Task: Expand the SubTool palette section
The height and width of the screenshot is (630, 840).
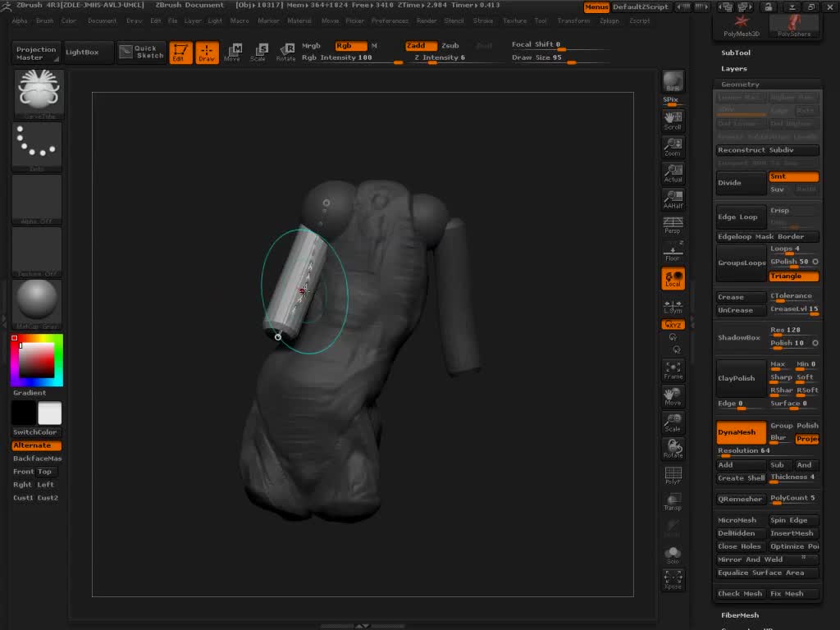Action: (x=736, y=52)
